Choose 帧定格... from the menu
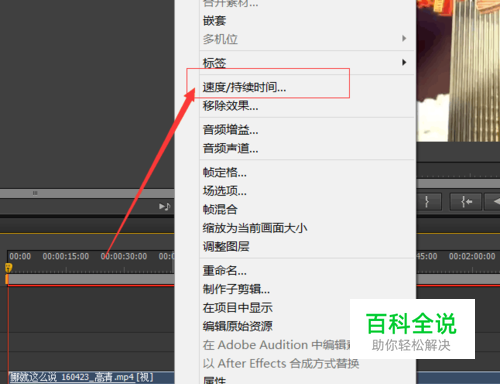The image size is (500, 384). pyautogui.click(x=225, y=172)
